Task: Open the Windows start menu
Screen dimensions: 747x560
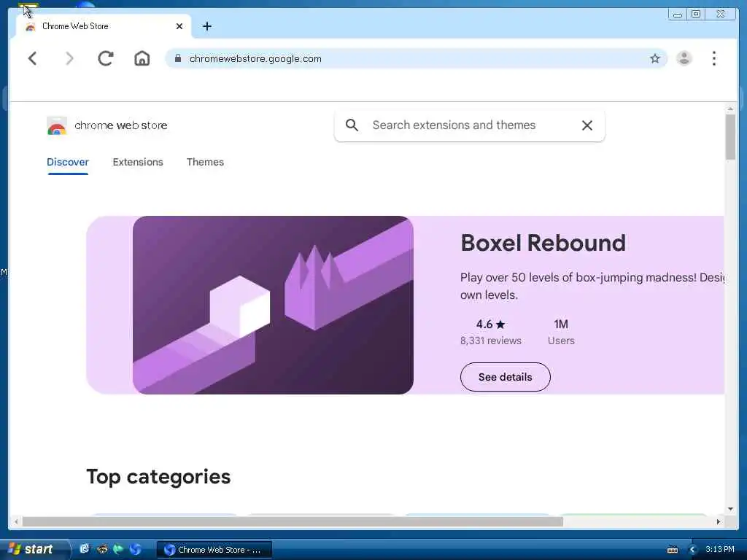Action: (x=34, y=549)
